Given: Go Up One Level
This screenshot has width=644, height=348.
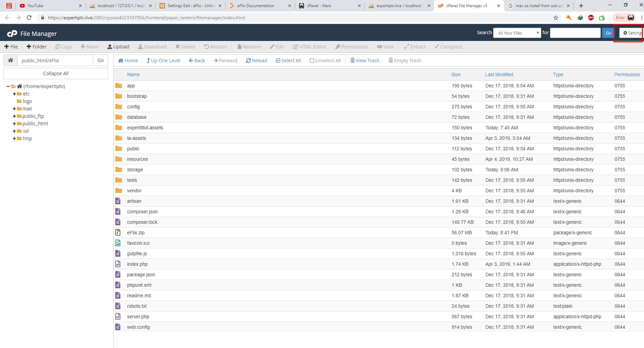Looking at the screenshot, I should (x=163, y=61).
